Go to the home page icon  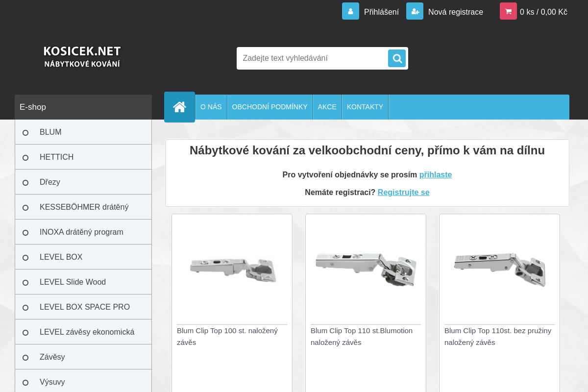tap(179, 107)
